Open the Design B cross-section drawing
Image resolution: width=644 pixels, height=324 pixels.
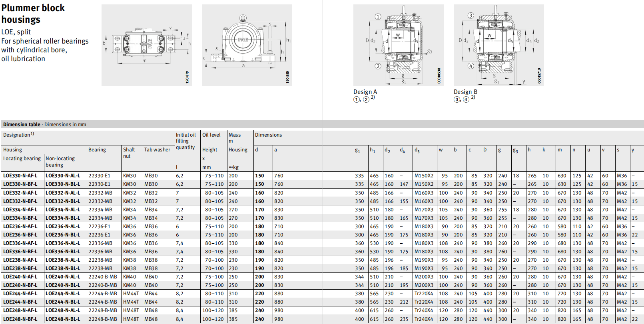(x=498, y=45)
